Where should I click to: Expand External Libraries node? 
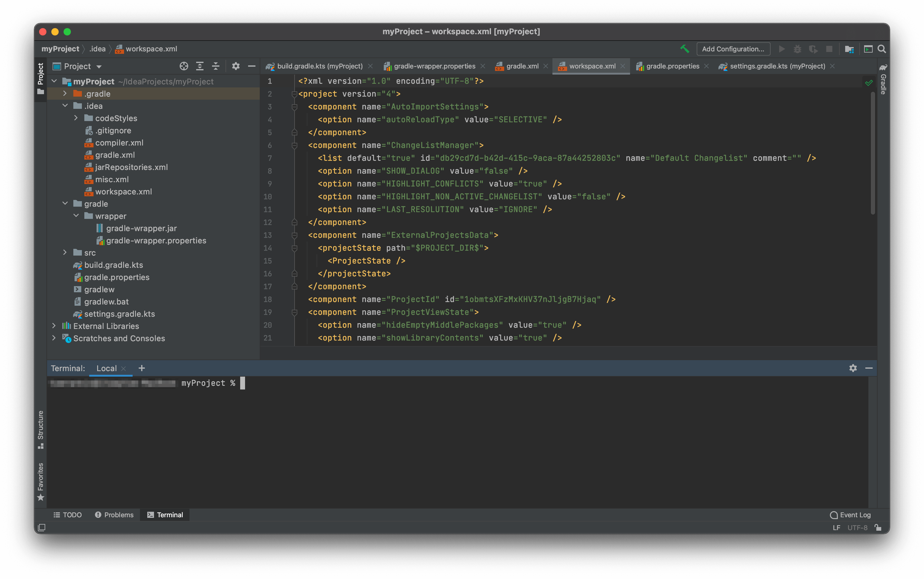click(x=54, y=326)
